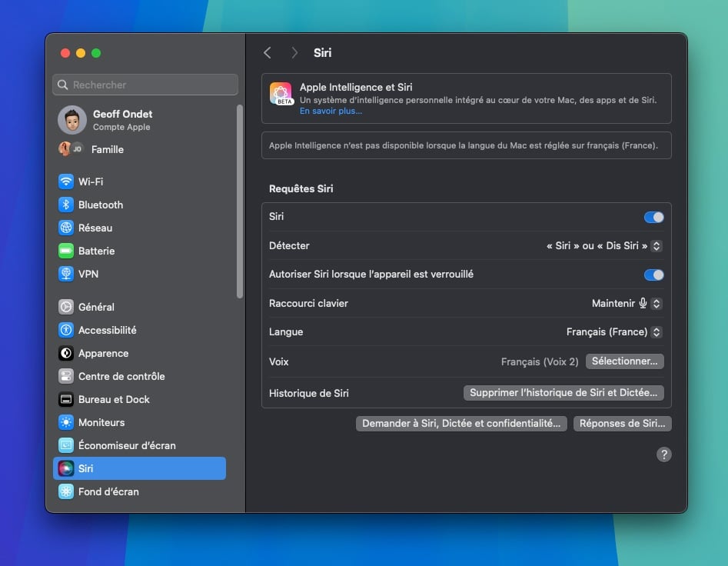Open Accessibilité icon in sidebar
Image resolution: width=728 pixels, height=566 pixels.
point(66,331)
